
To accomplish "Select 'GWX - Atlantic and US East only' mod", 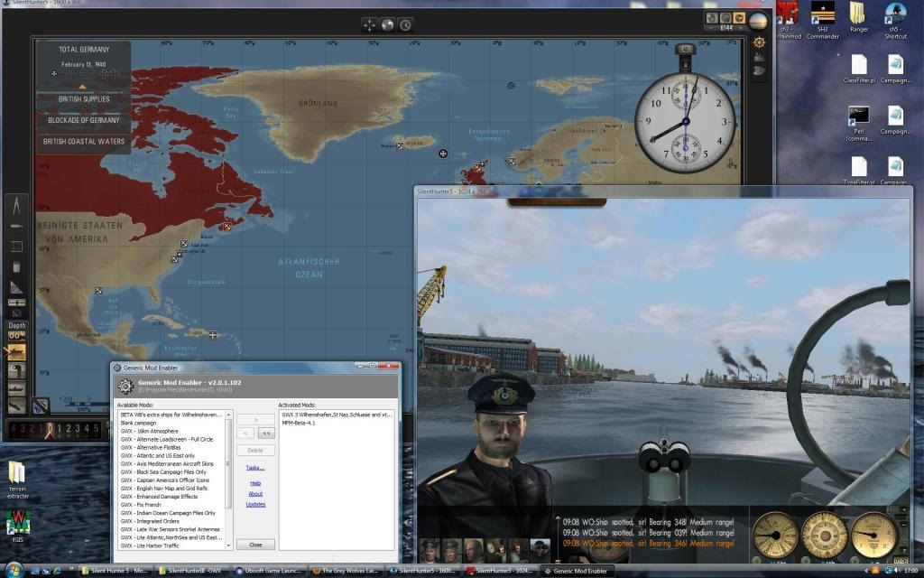I will 157,456.
